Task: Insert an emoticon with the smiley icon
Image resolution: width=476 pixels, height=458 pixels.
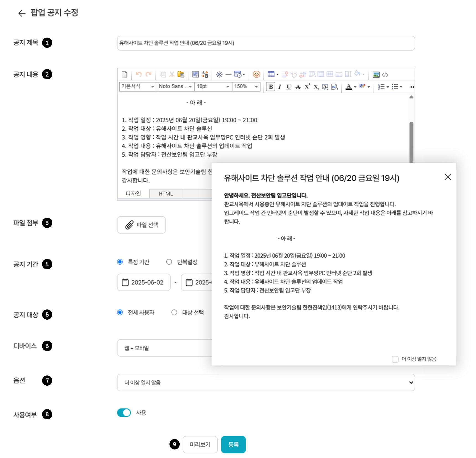Action: (257, 75)
